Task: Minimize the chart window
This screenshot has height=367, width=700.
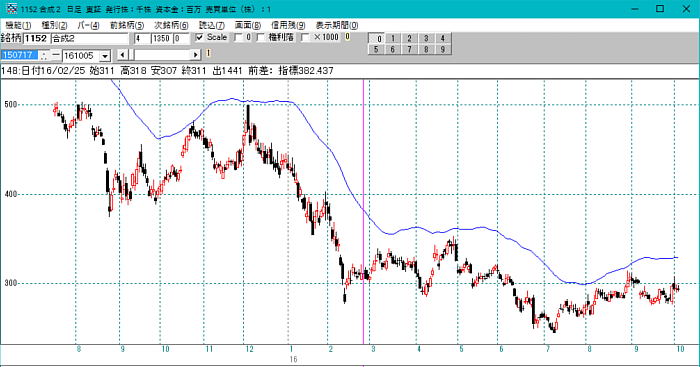Action: (635, 9)
